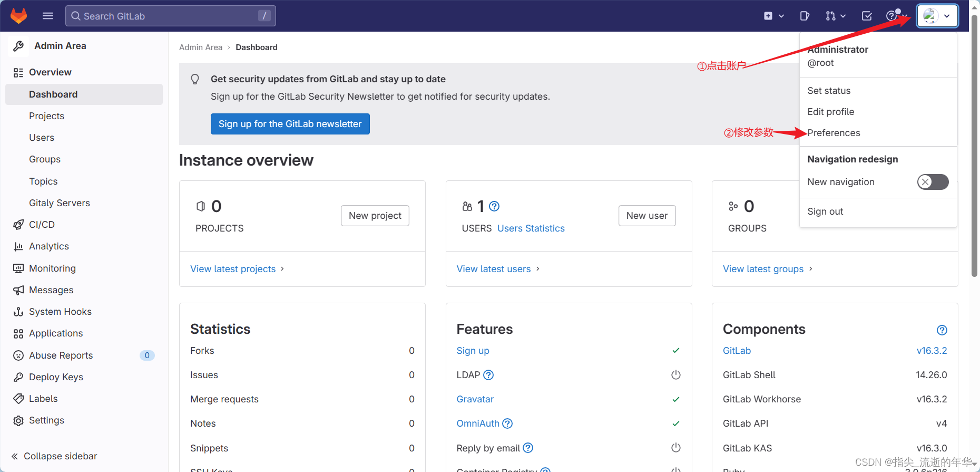Choose Sign out in user menu

825,211
